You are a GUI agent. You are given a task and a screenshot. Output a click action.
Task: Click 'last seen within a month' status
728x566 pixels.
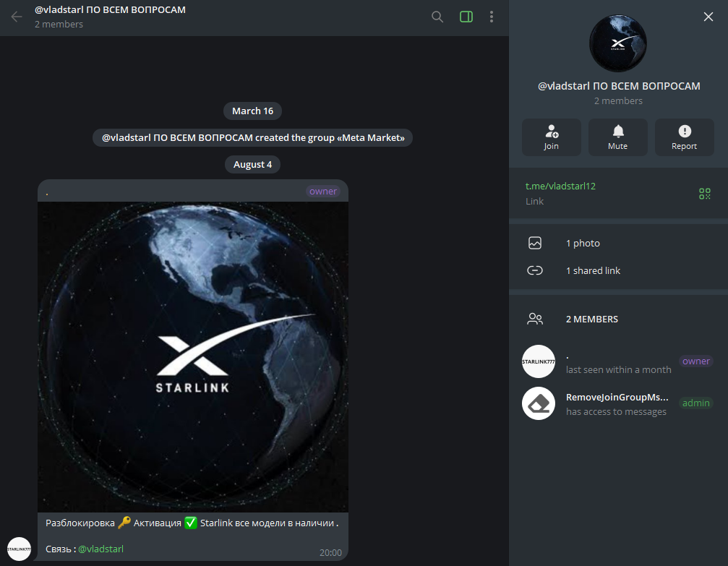618,369
